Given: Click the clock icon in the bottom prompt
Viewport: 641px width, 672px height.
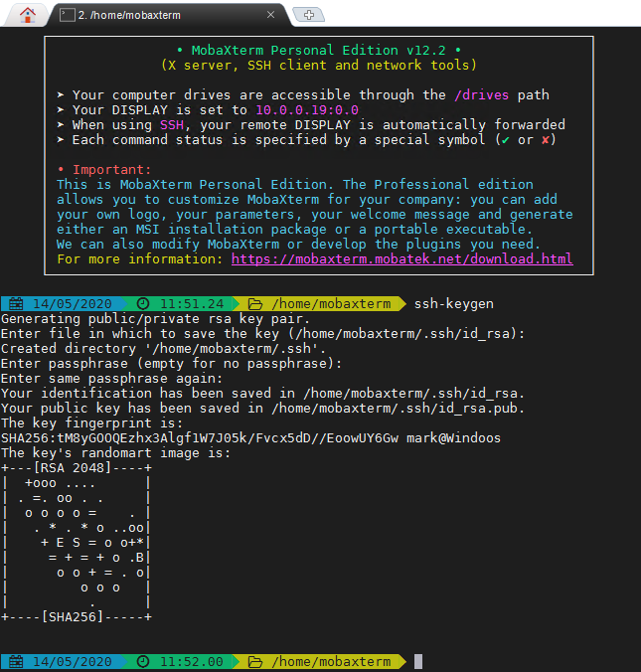Looking at the screenshot, I should point(143,662).
